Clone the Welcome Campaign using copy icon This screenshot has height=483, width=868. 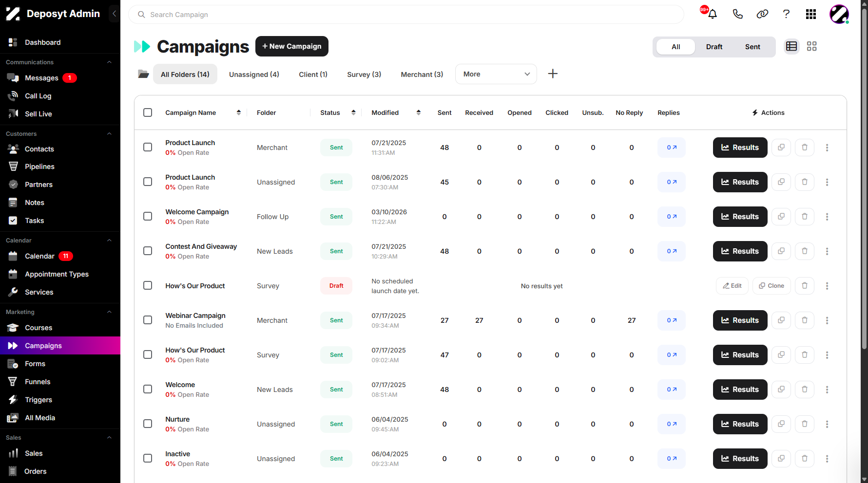coord(781,217)
